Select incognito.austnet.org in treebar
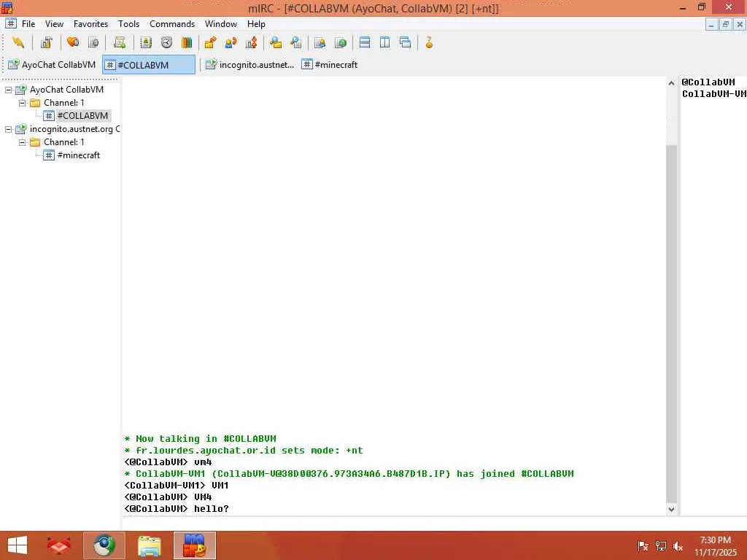This screenshot has width=747, height=560. pos(74,129)
